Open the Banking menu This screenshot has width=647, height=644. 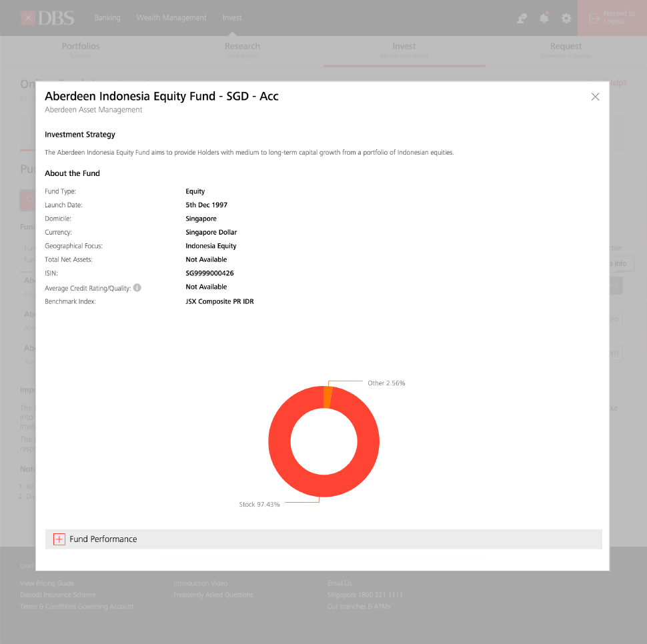[107, 18]
